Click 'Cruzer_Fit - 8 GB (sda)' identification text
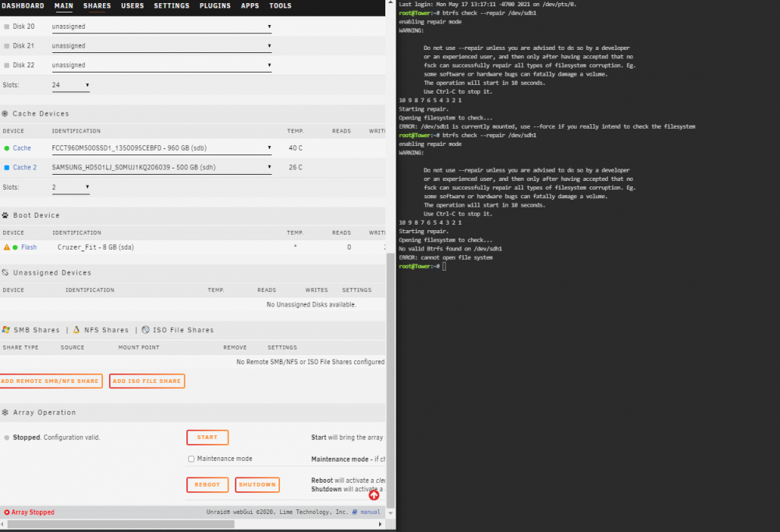The width and height of the screenshot is (780, 532). (95, 247)
